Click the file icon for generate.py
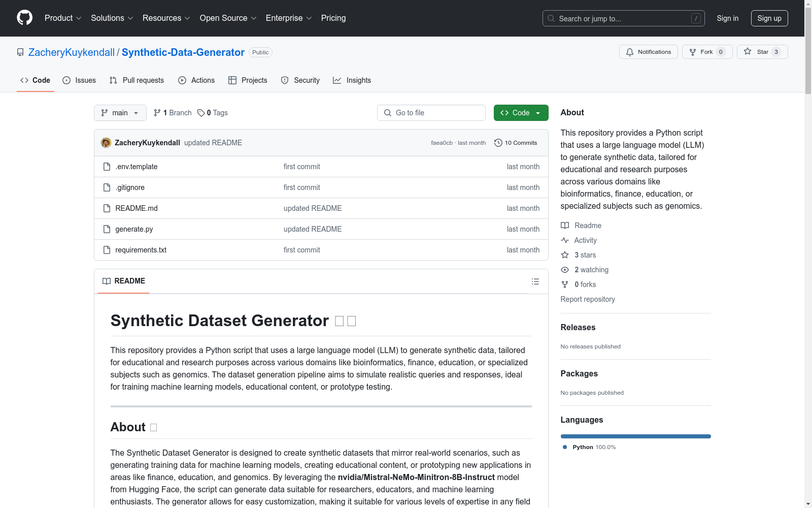 [107, 229]
